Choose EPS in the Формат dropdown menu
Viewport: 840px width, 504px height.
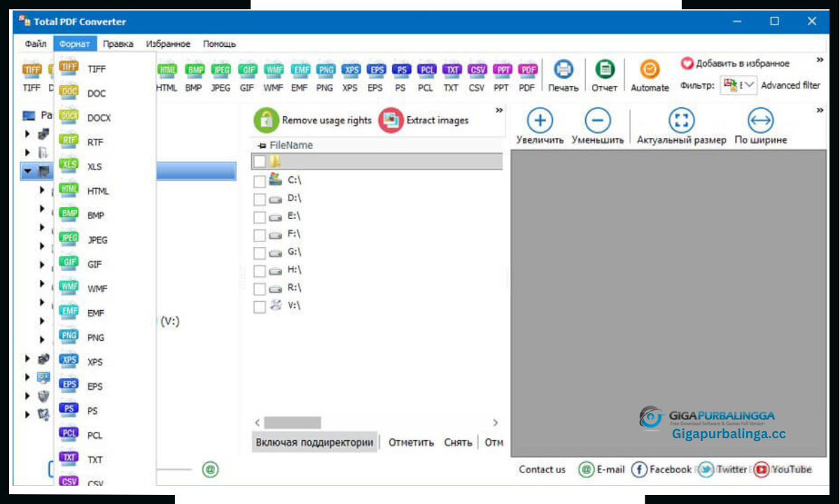(x=105, y=386)
